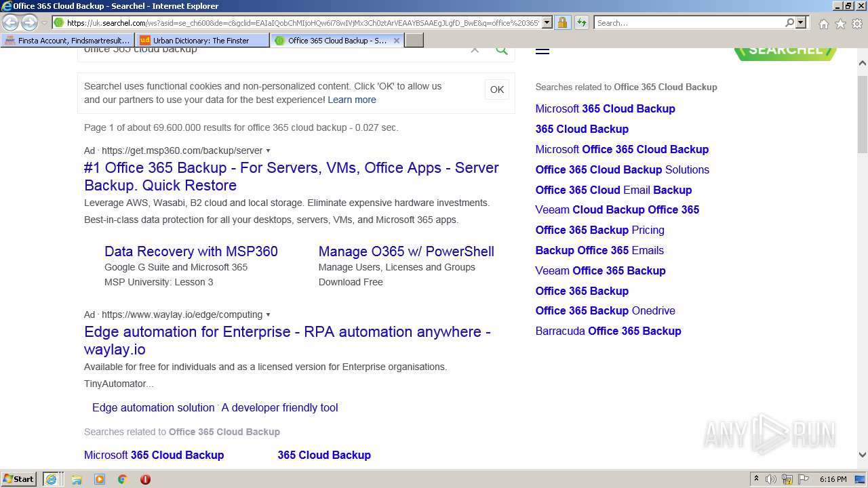This screenshot has width=868, height=488.
Task: Open Office 365 Backup Onedrive search
Action: [x=605, y=310]
